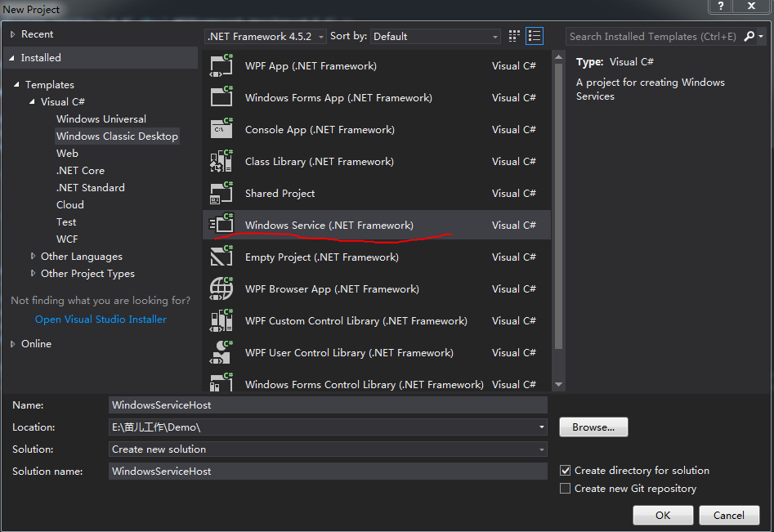Click the Browse... button
774x532 pixels.
coord(593,427)
